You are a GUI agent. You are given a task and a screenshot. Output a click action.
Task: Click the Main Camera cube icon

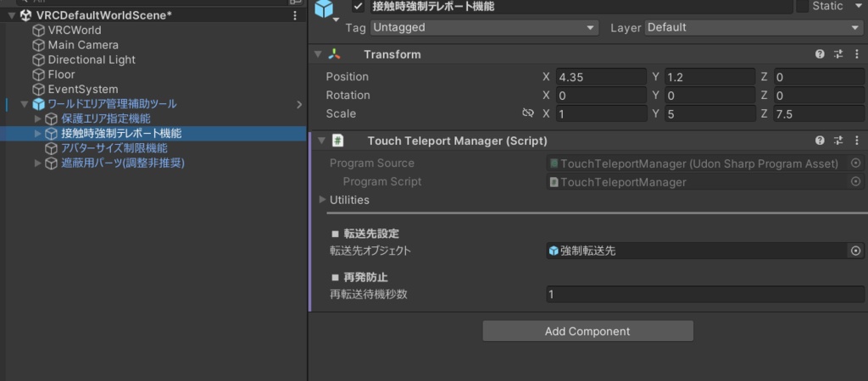39,45
